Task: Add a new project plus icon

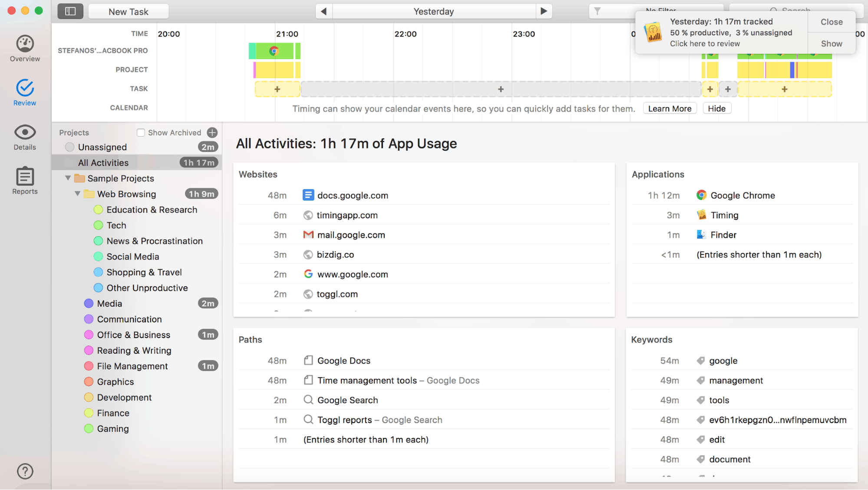Action: click(212, 132)
